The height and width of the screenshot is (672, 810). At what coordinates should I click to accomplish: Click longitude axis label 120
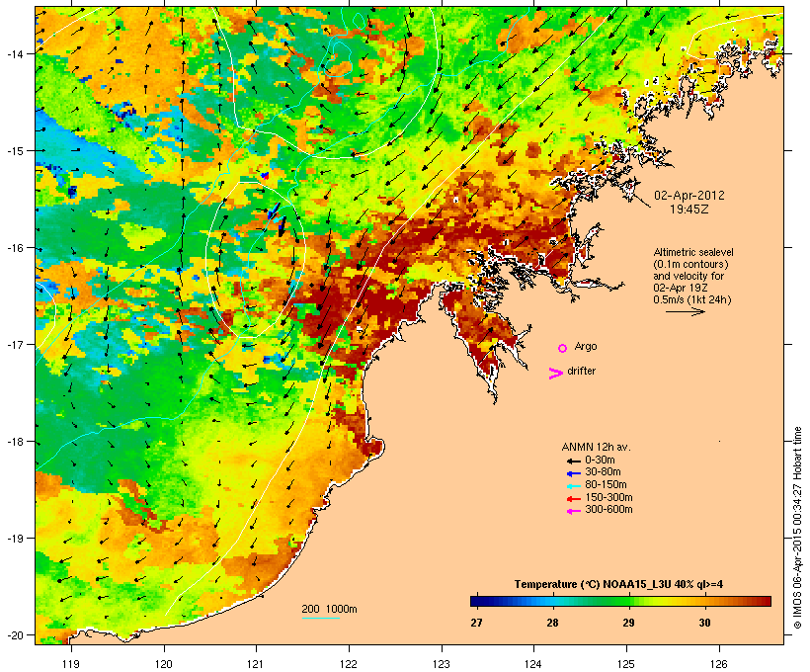[x=164, y=664]
